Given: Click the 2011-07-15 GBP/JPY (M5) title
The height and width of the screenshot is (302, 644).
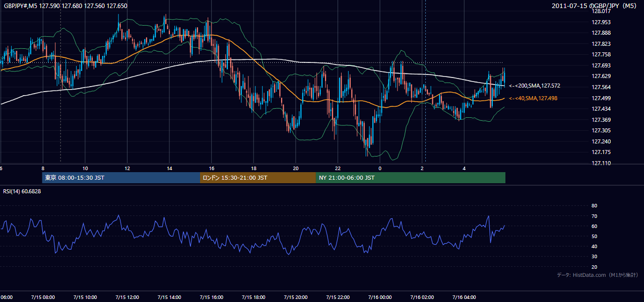Looking at the screenshot, I should (x=595, y=6).
